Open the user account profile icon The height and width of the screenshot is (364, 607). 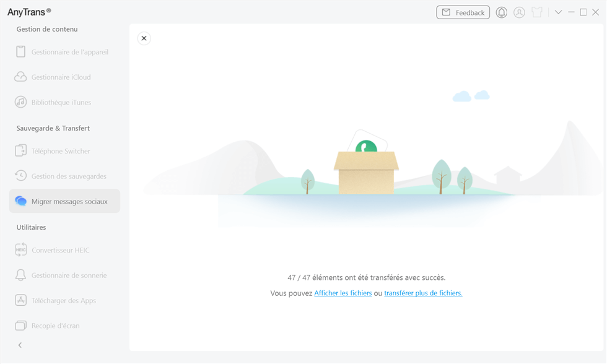(519, 12)
